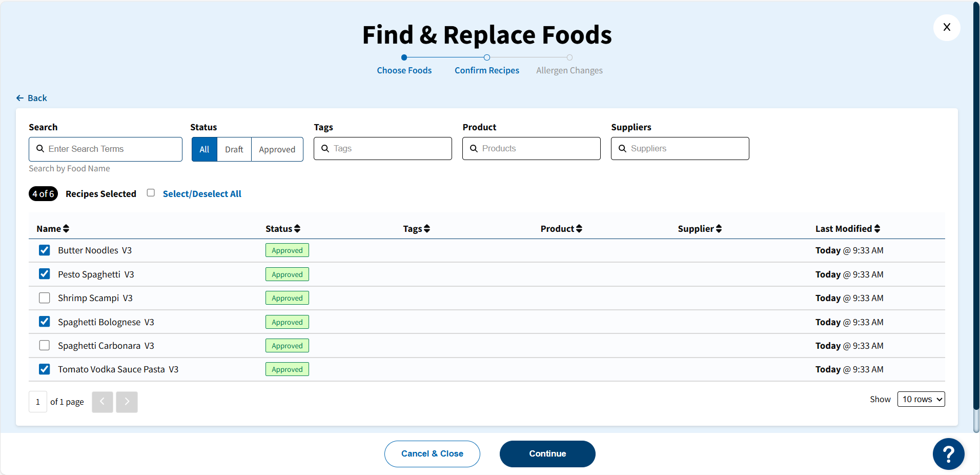Viewport: 980px width, 475px height.
Task: Open the Show rows dropdown
Action: pos(921,399)
